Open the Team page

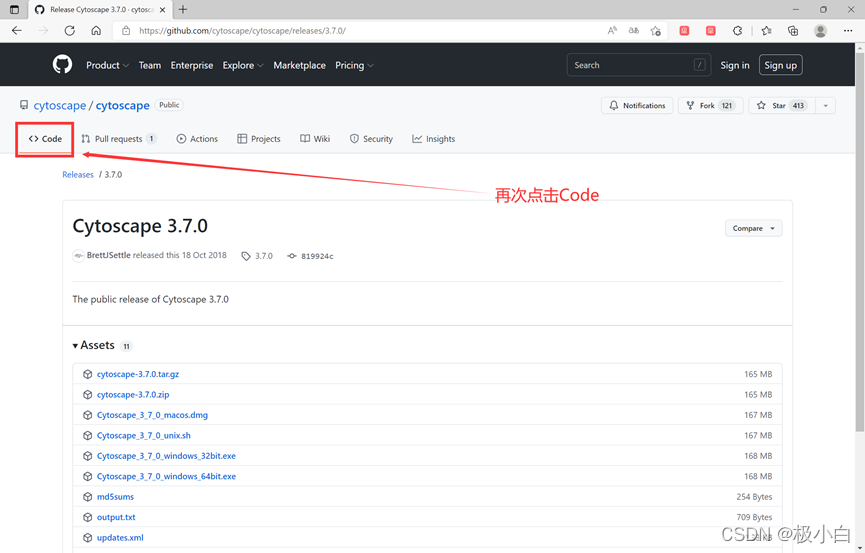[x=149, y=65]
